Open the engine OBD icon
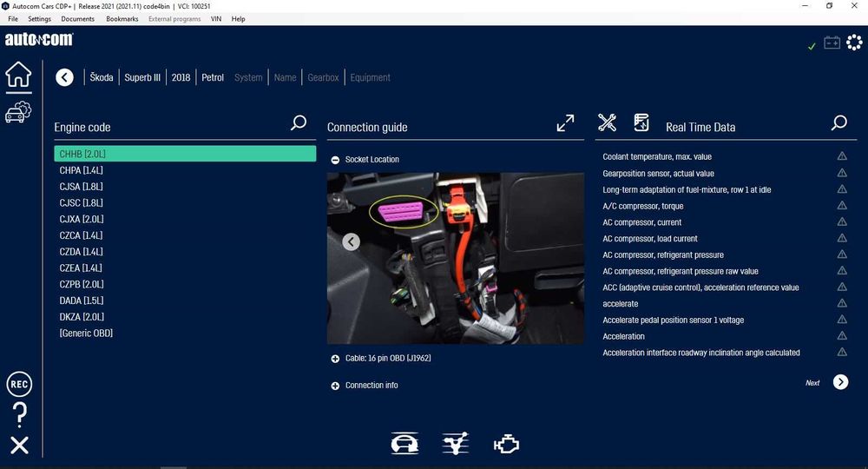 pos(507,444)
